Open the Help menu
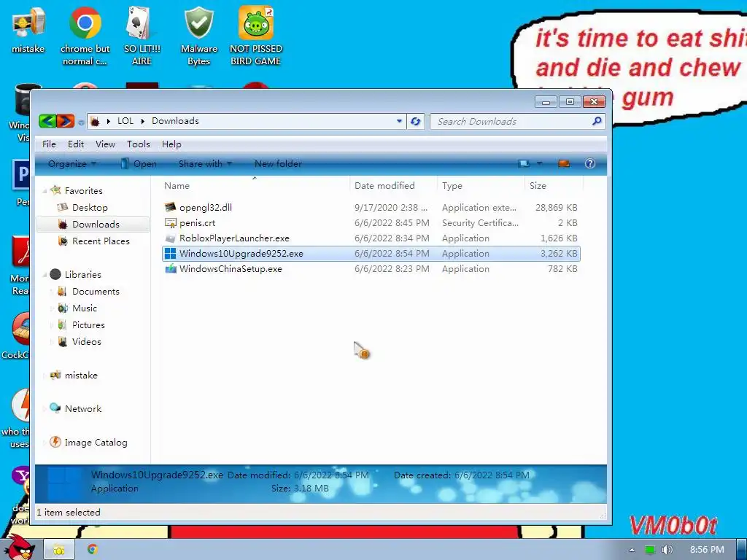Image resolution: width=747 pixels, height=560 pixels. pos(171,144)
